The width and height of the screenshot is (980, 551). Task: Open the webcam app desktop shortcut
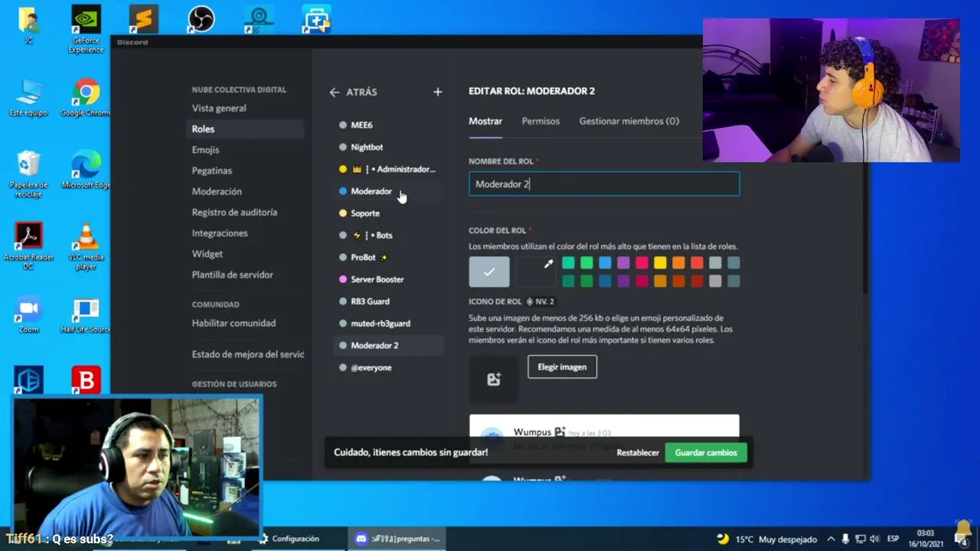258,19
